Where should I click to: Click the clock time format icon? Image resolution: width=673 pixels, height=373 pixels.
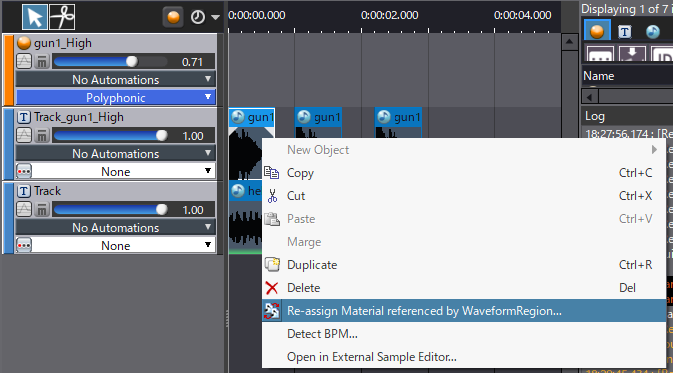coord(197,17)
